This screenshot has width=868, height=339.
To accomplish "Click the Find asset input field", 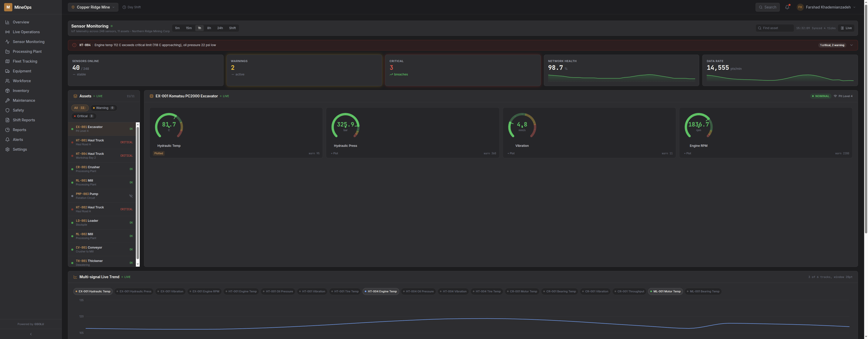I will tap(774, 28).
